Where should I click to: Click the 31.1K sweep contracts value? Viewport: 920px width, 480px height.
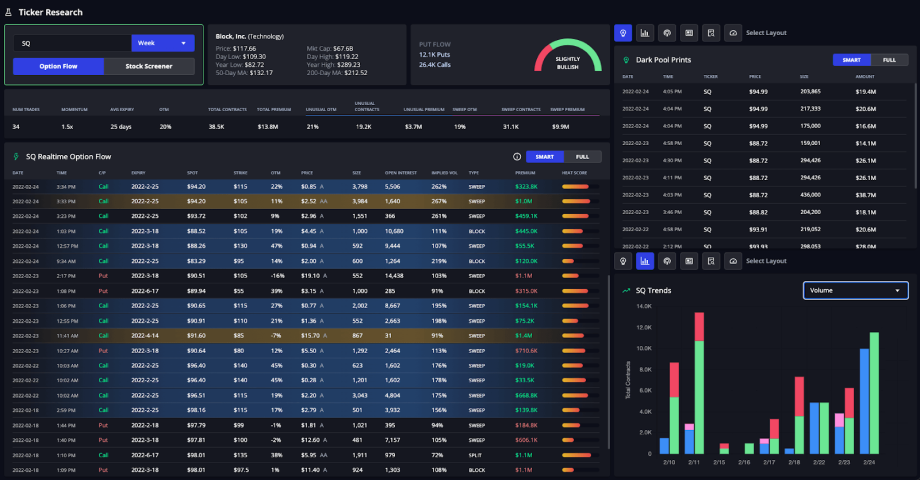click(510, 127)
